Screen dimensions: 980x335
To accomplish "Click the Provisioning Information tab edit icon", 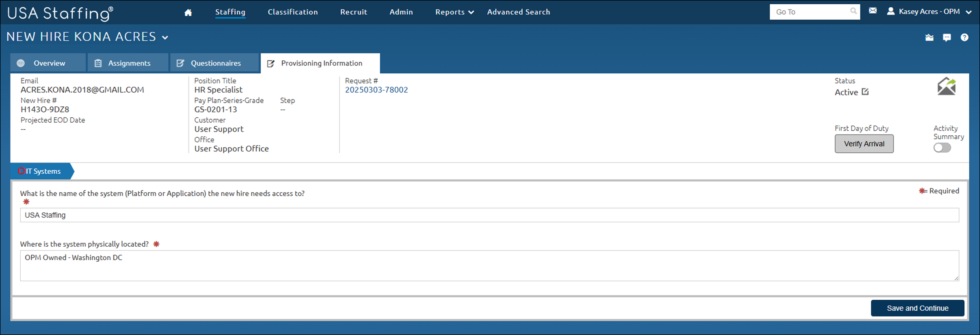I will point(271,64).
